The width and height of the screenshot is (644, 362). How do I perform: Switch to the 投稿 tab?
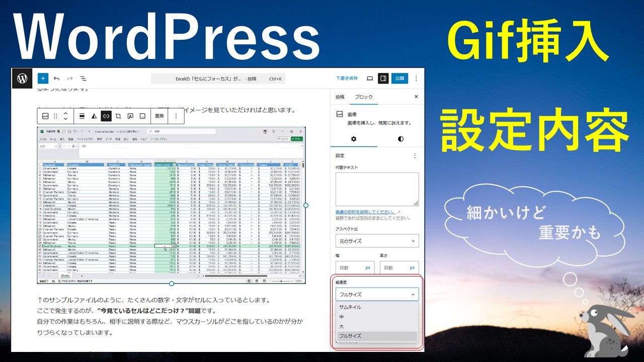point(340,97)
